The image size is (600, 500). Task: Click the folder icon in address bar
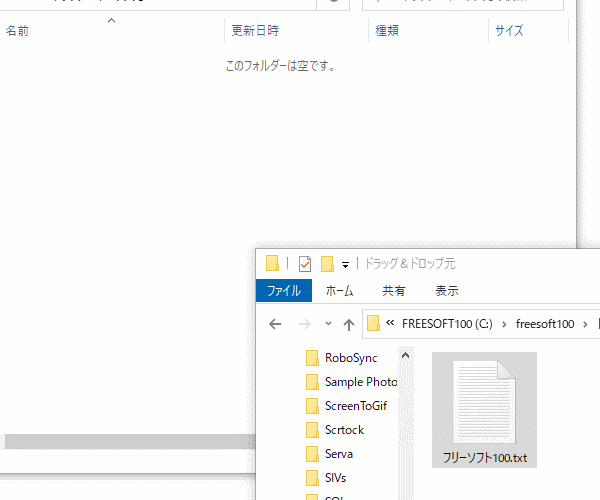click(373, 323)
